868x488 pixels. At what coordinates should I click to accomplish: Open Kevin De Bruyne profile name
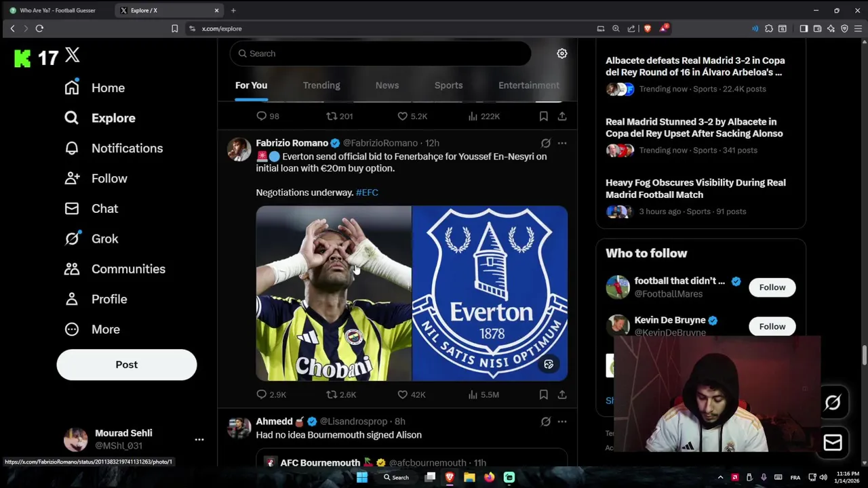click(670, 320)
